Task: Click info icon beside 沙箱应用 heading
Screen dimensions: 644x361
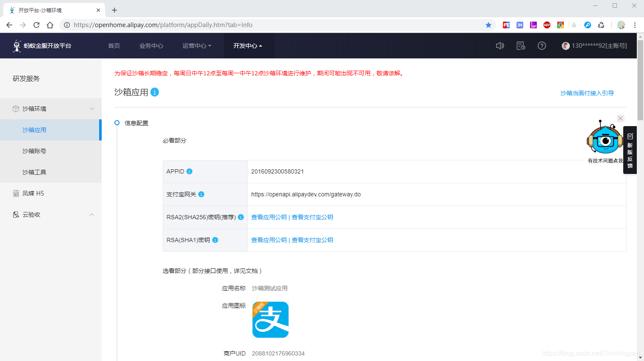Action: 155,92
